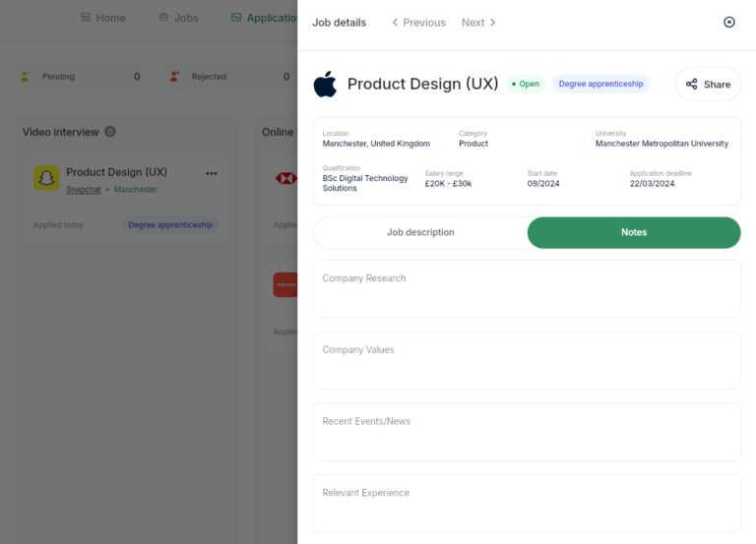756x544 pixels.
Task: Click the Manchester label on Snapchat card
Action: pyautogui.click(x=136, y=190)
